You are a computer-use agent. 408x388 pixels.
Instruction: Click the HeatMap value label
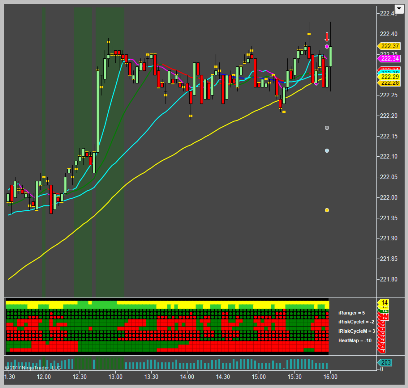click(x=355, y=340)
